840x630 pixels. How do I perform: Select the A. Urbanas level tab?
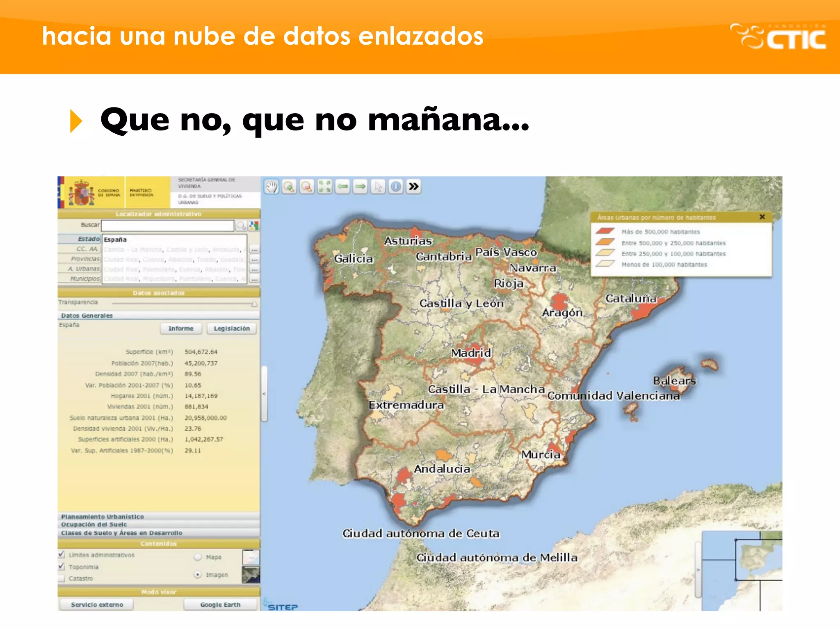pos(80,269)
